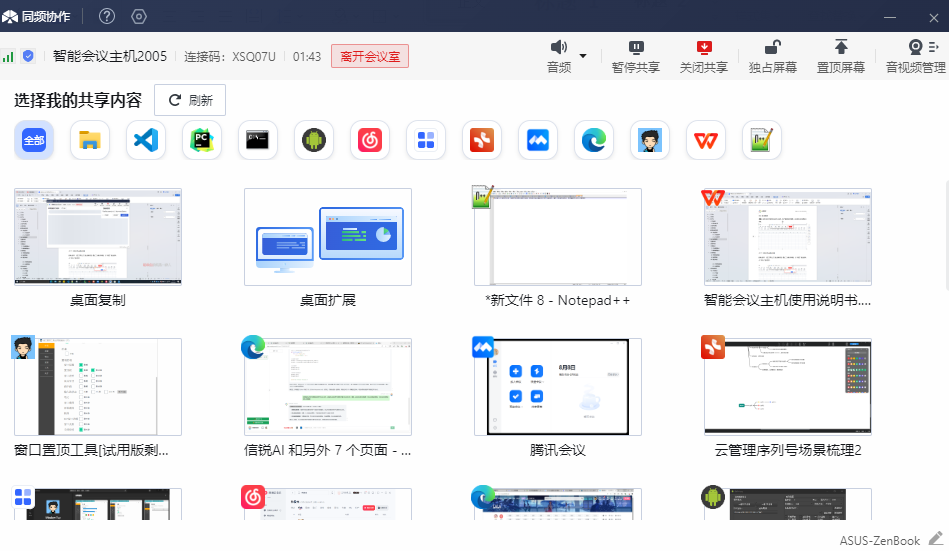Select bottom-row Android app window thumbnail
The width and height of the screenshot is (949, 551).
click(788, 504)
